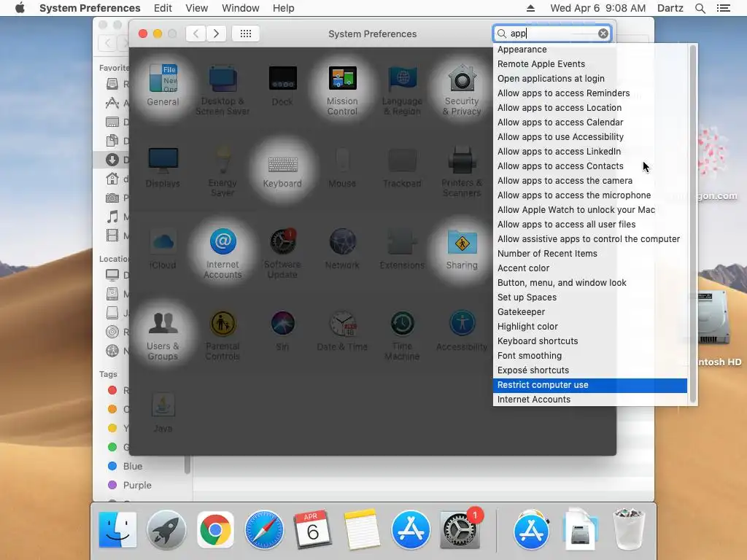Choose Open applications at login
Screen dimensions: 747x560
pos(589,79)
